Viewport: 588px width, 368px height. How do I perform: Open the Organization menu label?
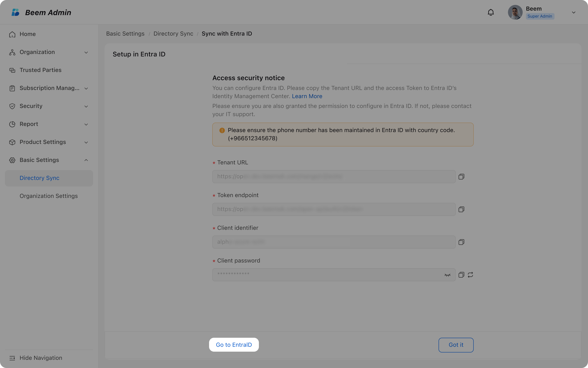(37, 52)
